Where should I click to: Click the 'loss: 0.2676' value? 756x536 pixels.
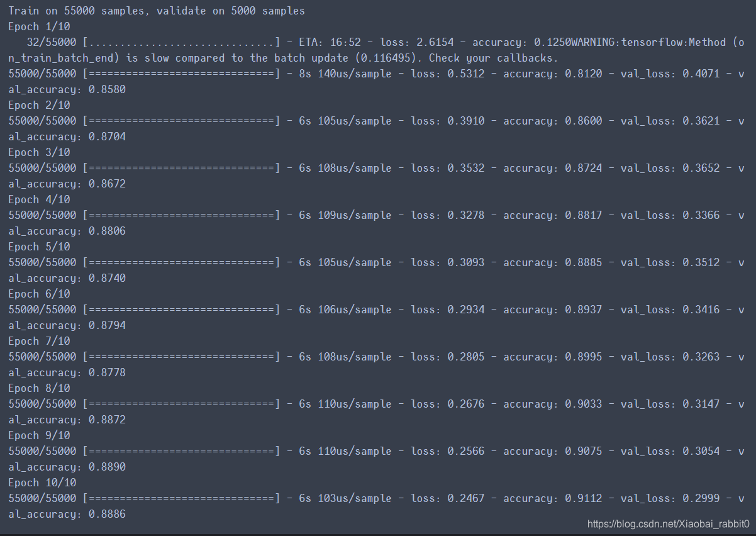coord(448,404)
